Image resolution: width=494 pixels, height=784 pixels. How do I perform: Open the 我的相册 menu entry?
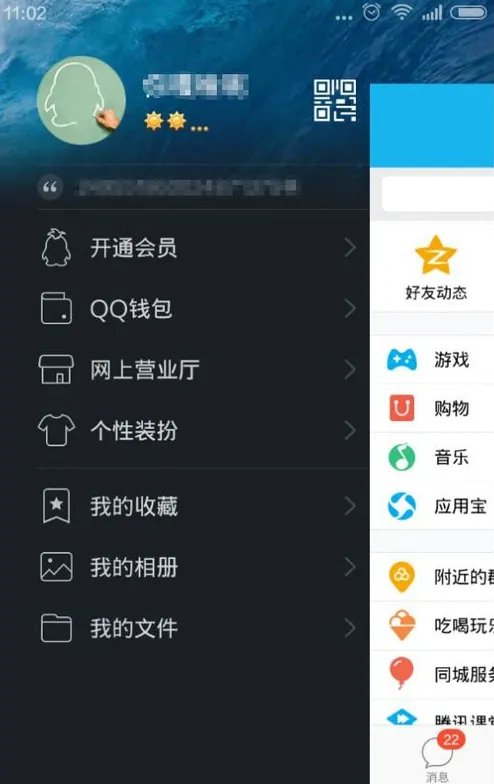coord(198,567)
